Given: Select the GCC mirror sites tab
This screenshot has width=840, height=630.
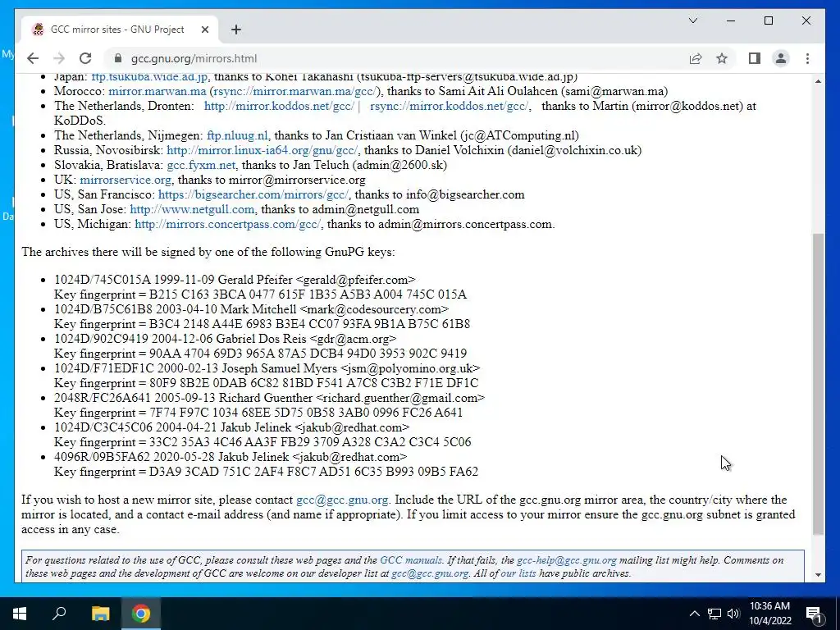Looking at the screenshot, I should (x=120, y=30).
